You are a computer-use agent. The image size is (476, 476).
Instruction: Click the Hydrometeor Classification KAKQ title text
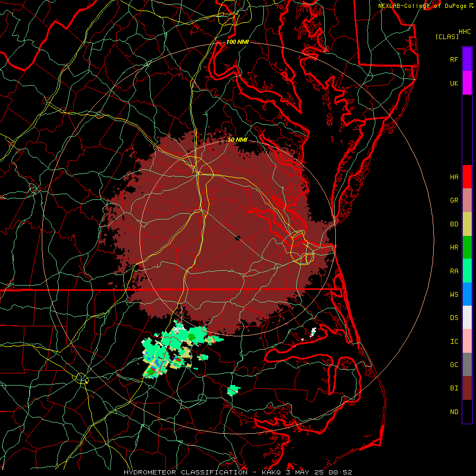coord(237,472)
